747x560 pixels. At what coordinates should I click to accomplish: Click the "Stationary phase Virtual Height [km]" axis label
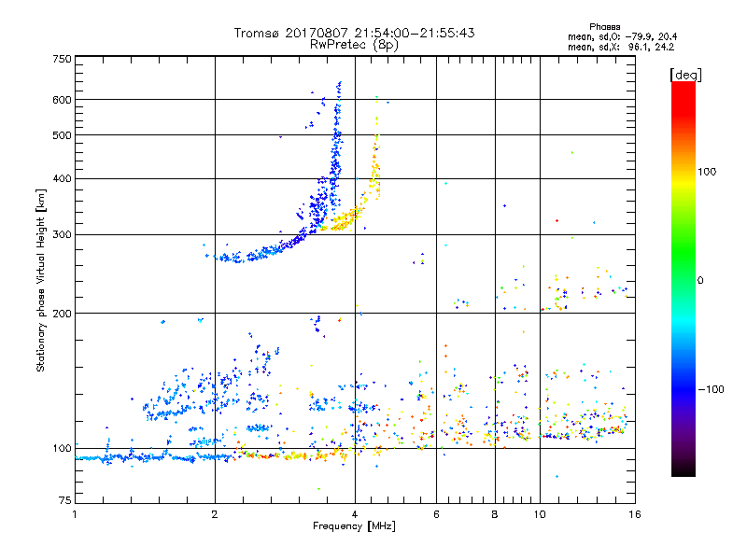[40, 281]
